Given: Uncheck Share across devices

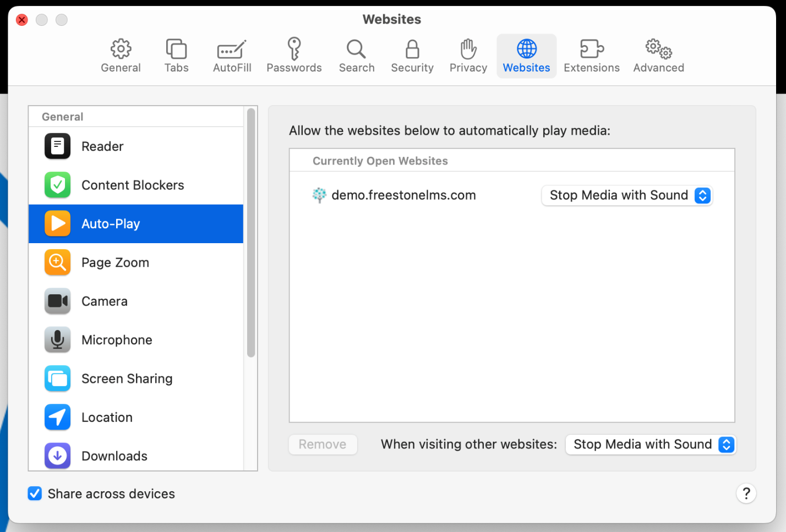Looking at the screenshot, I should pyautogui.click(x=35, y=493).
